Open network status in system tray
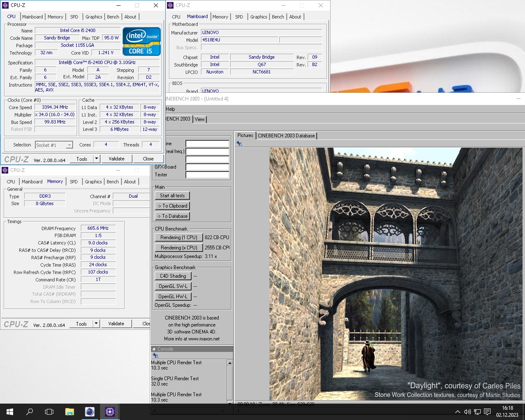The height and width of the screenshot is (420, 525). (477, 412)
